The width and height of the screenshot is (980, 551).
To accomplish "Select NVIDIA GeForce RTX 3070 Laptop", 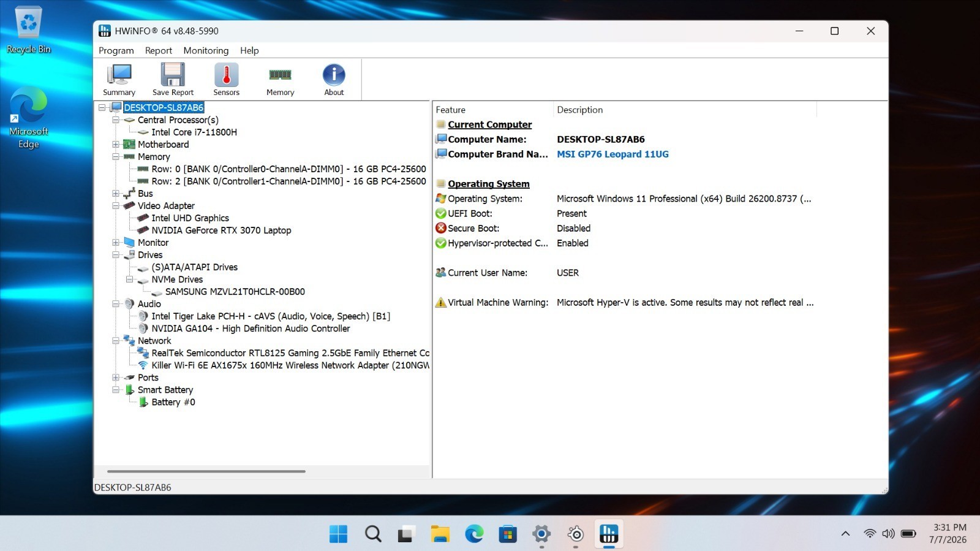I will pyautogui.click(x=221, y=230).
